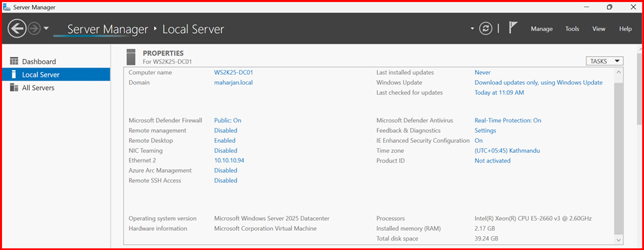Click the Remote management Disabled link

[x=225, y=130]
